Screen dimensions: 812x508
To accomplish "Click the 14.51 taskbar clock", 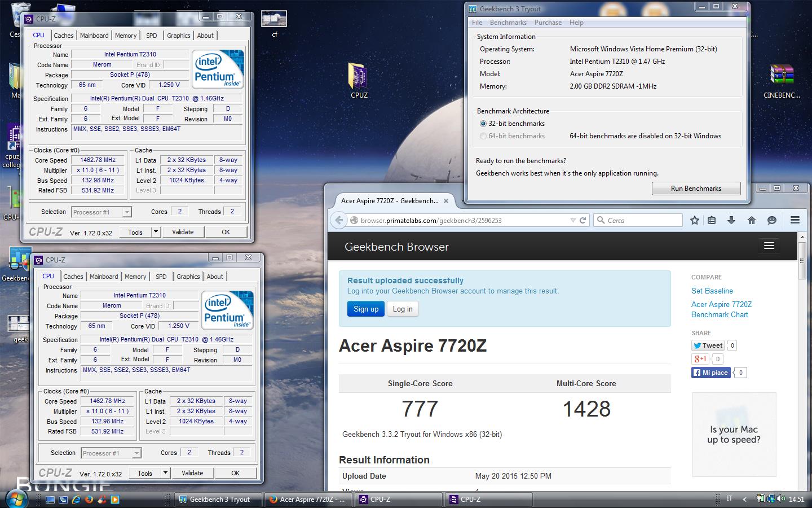I will [x=796, y=499].
